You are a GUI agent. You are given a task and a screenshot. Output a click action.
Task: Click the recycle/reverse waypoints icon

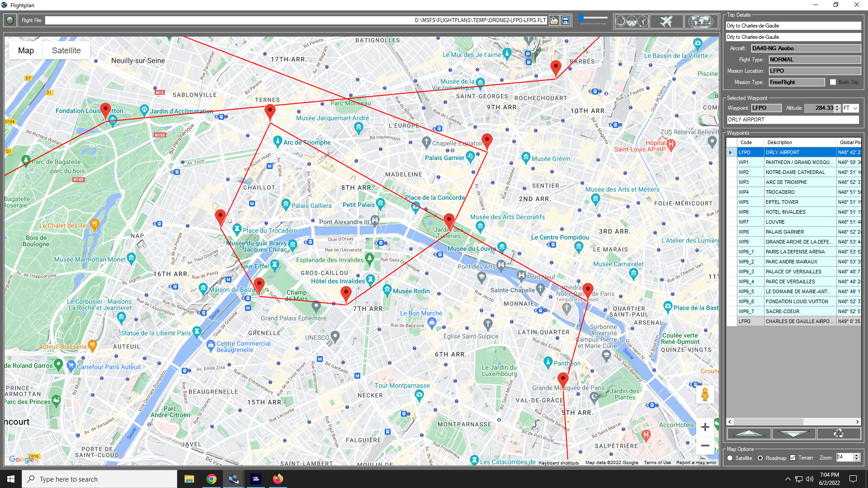pos(839,433)
